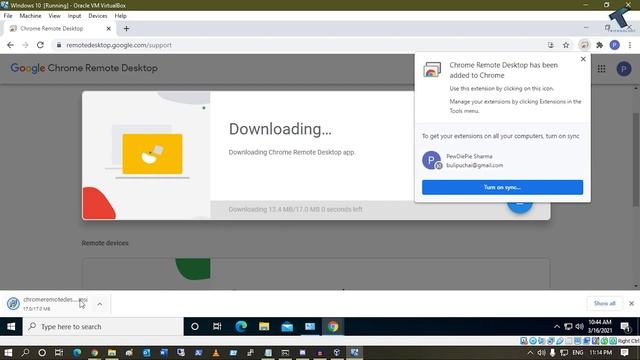Viewport: 640px width, 360px height.
Task: Click the Remote devices heading
Action: (x=105, y=243)
